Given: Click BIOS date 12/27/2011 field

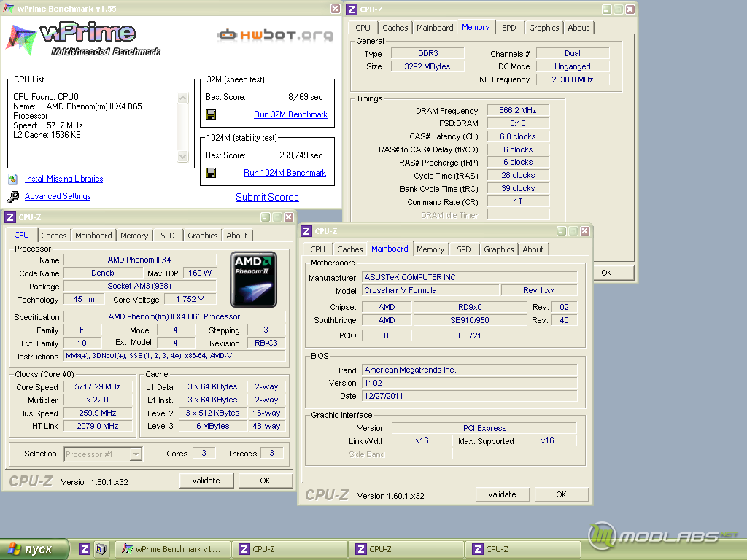Looking at the screenshot, I should pos(469,396).
